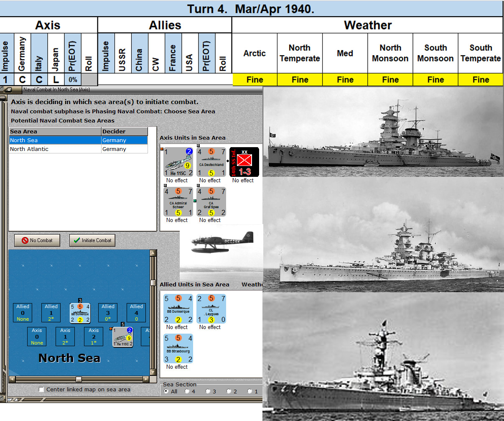Screen dimensions: 504x421
Task: Select the CA Deutschland cruiser counter
Action: 211,162
